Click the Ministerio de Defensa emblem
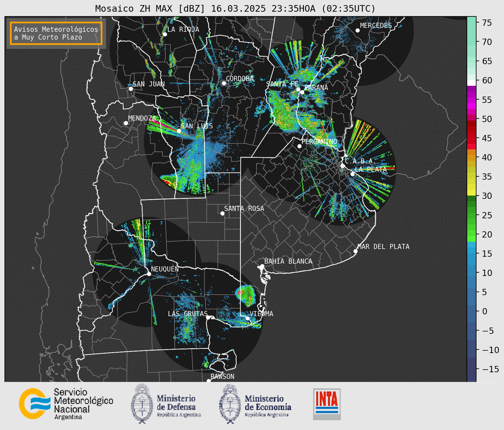Image resolution: width=504 pixels, height=430 pixels. [142, 404]
